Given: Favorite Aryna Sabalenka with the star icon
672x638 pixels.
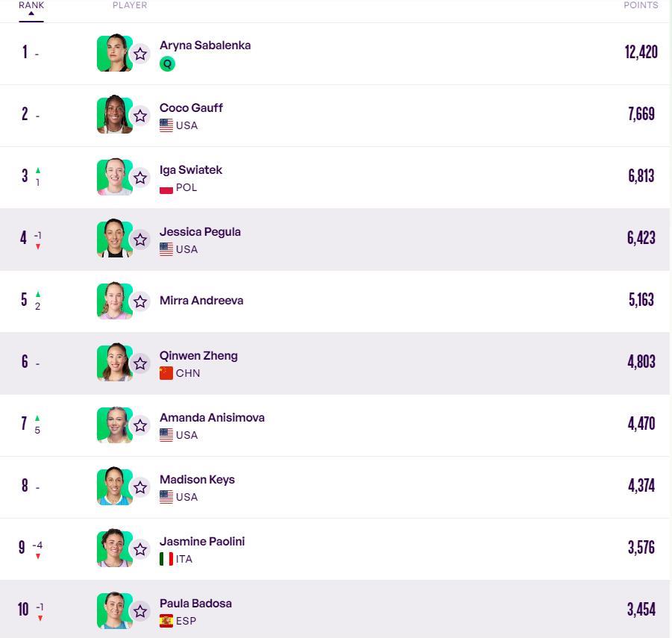Looking at the screenshot, I should point(140,54).
